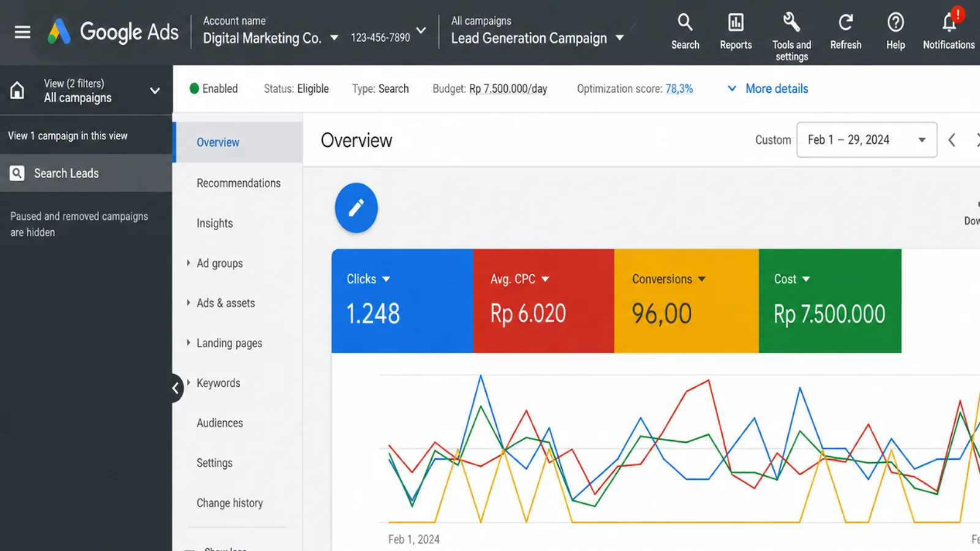
Task: Click the green Cost scorecard
Action: [830, 301]
